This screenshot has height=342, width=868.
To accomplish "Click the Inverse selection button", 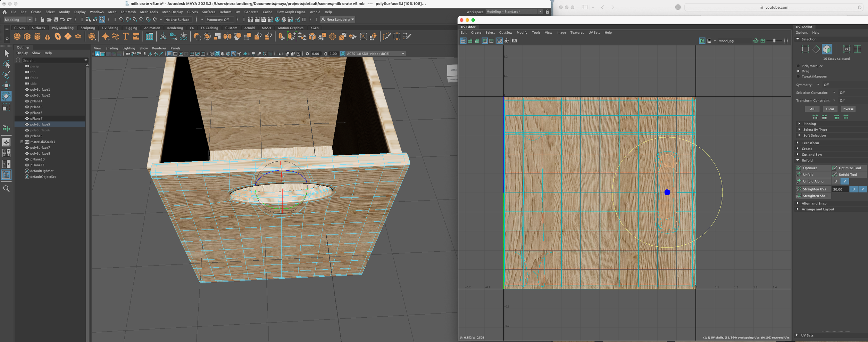I will point(848,109).
